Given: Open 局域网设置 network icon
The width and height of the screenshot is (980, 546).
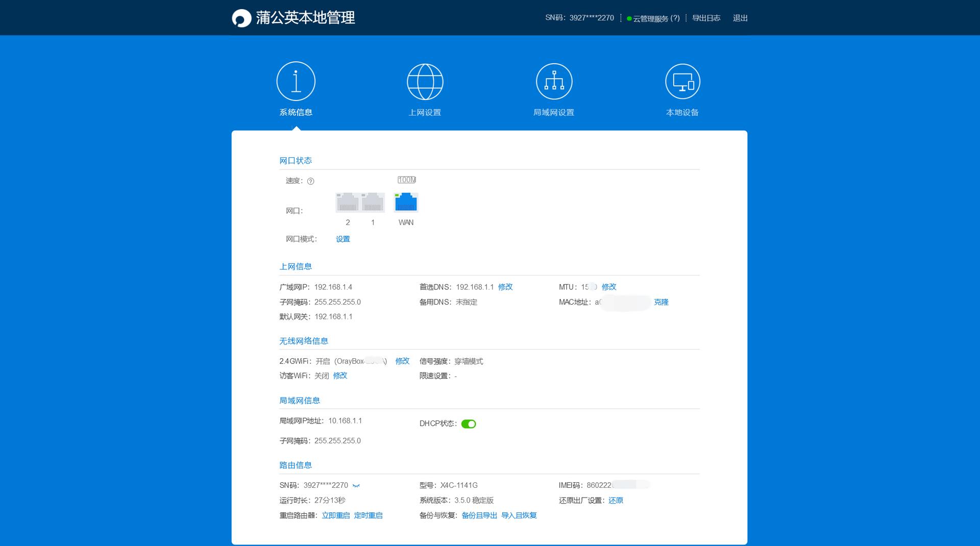Looking at the screenshot, I should [x=554, y=81].
